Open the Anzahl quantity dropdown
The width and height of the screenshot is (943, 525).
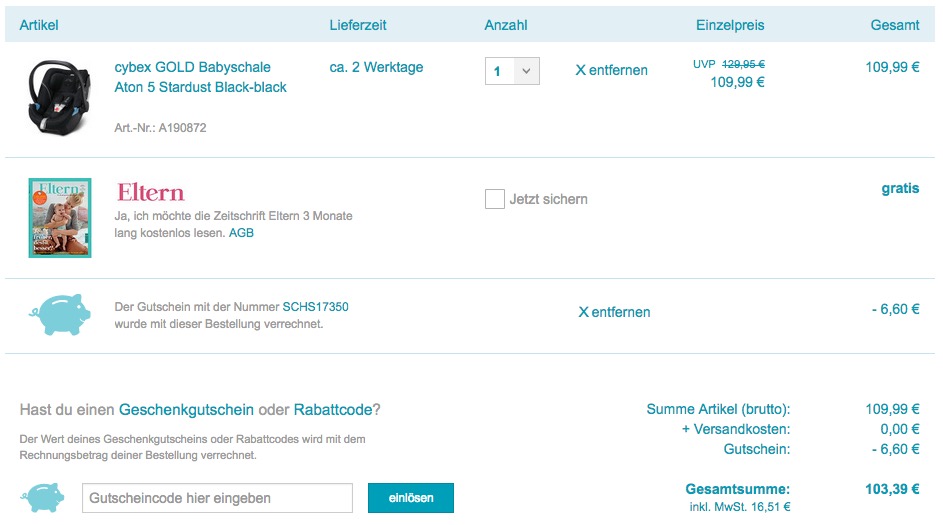click(512, 71)
